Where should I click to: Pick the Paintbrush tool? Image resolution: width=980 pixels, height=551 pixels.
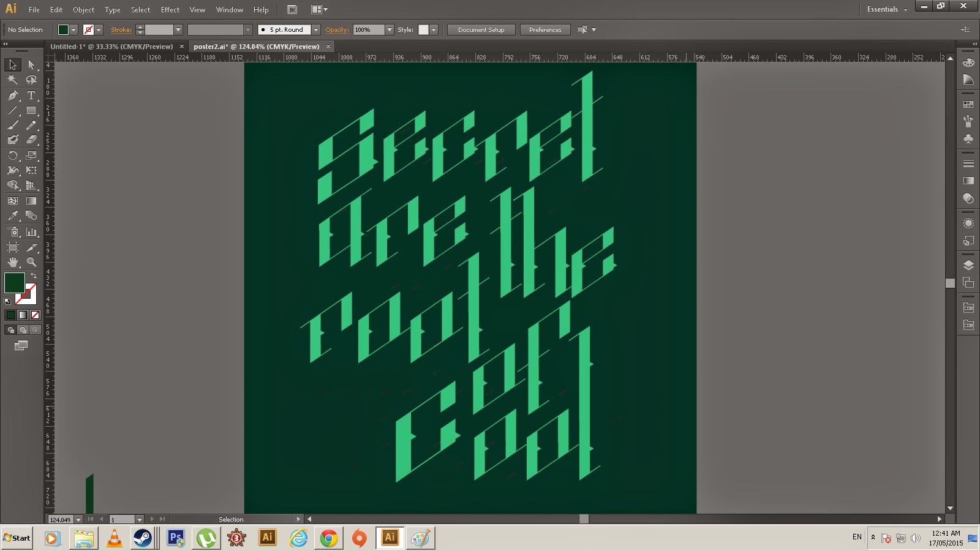click(12, 125)
